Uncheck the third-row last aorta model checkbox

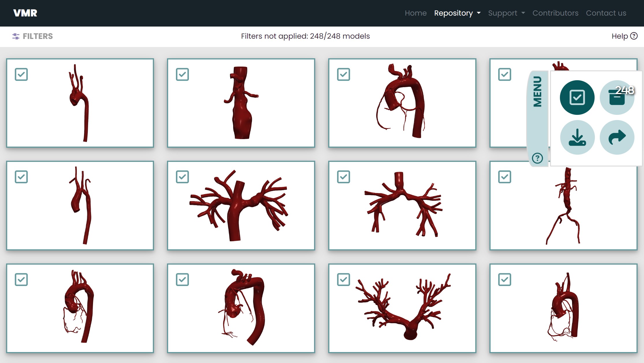click(505, 280)
